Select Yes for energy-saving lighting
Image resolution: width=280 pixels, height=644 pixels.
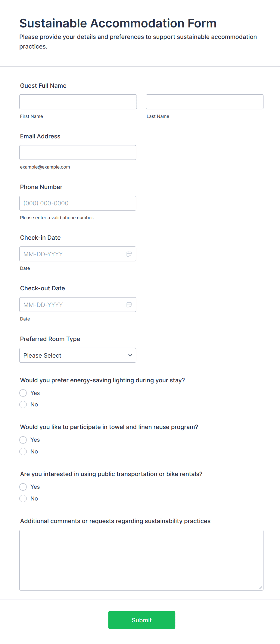pos(23,393)
